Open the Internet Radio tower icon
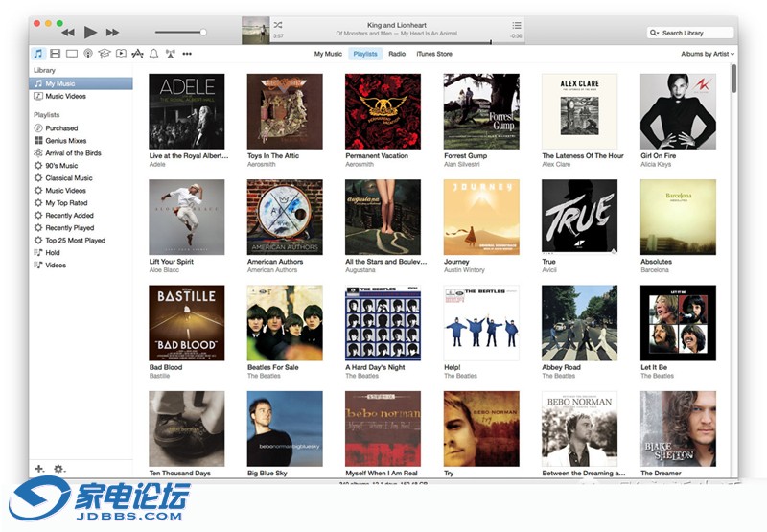The image size is (767, 532). pos(171,54)
